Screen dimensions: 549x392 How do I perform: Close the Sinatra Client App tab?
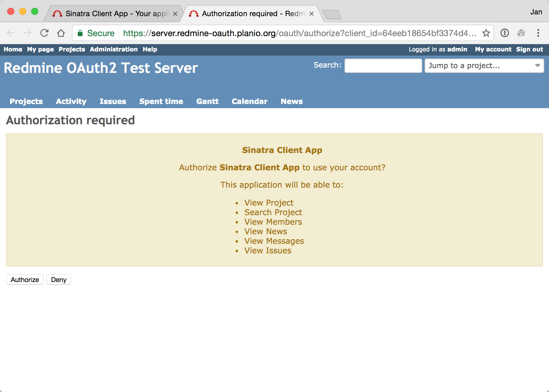pos(175,14)
